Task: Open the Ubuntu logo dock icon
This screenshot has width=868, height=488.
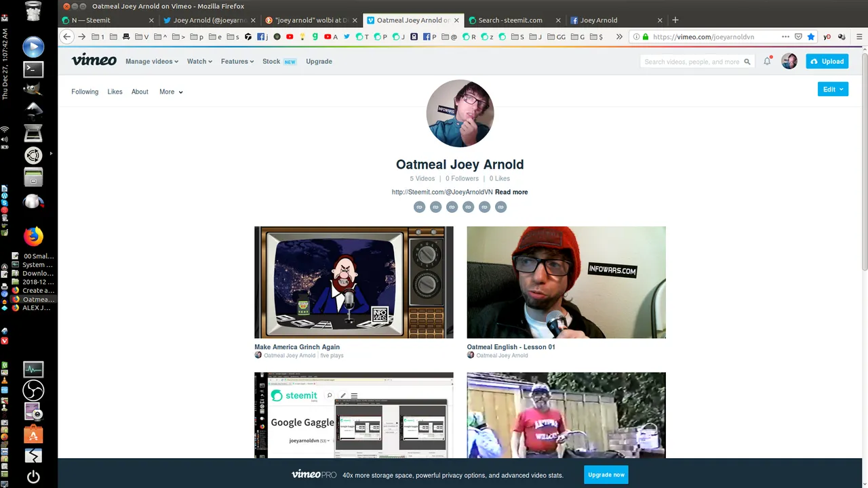Action: point(33,155)
